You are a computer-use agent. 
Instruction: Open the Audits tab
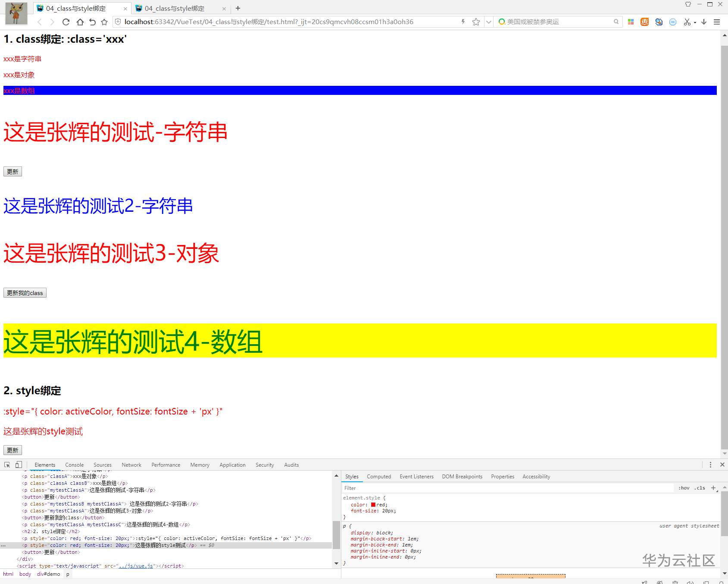(x=291, y=465)
